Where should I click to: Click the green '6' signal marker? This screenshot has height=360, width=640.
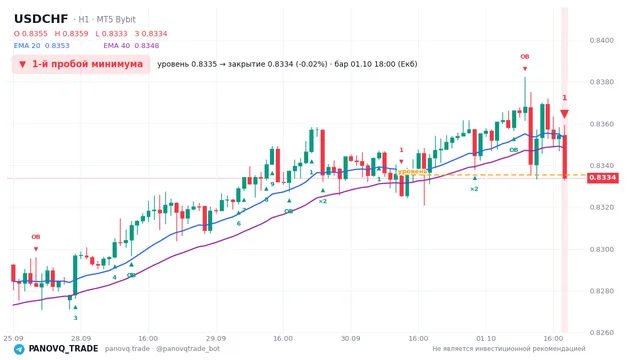click(x=239, y=224)
